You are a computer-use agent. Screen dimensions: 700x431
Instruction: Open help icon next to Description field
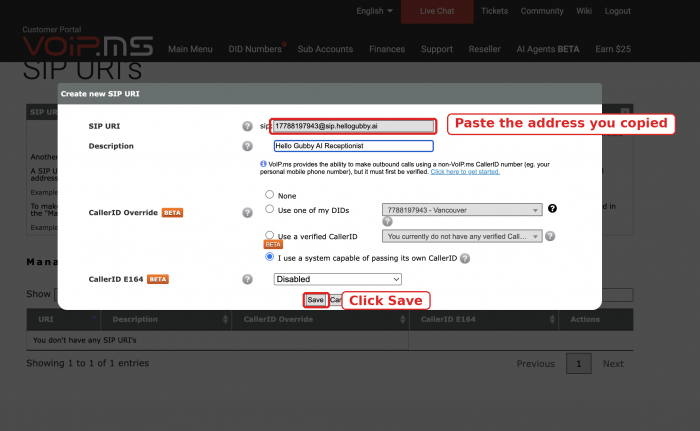click(247, 146)
